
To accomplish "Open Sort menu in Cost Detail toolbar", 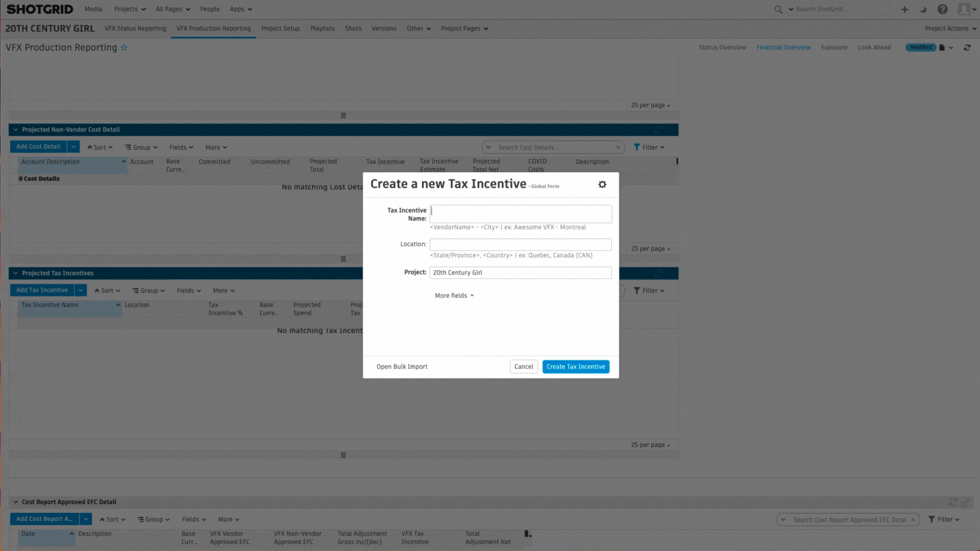I will (99, 148).
